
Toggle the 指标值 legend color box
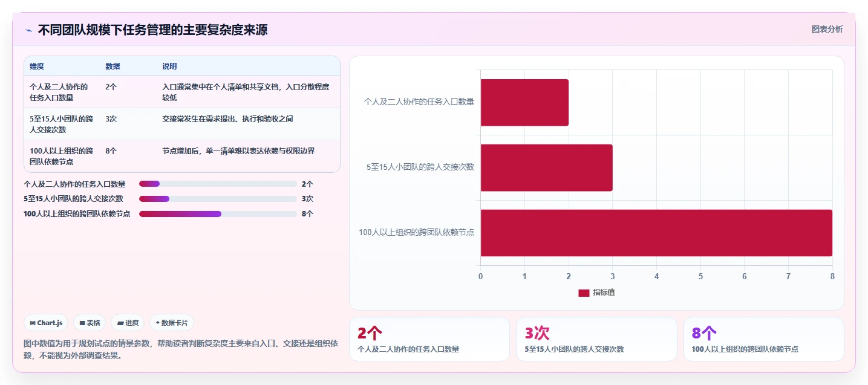point(584,293)
